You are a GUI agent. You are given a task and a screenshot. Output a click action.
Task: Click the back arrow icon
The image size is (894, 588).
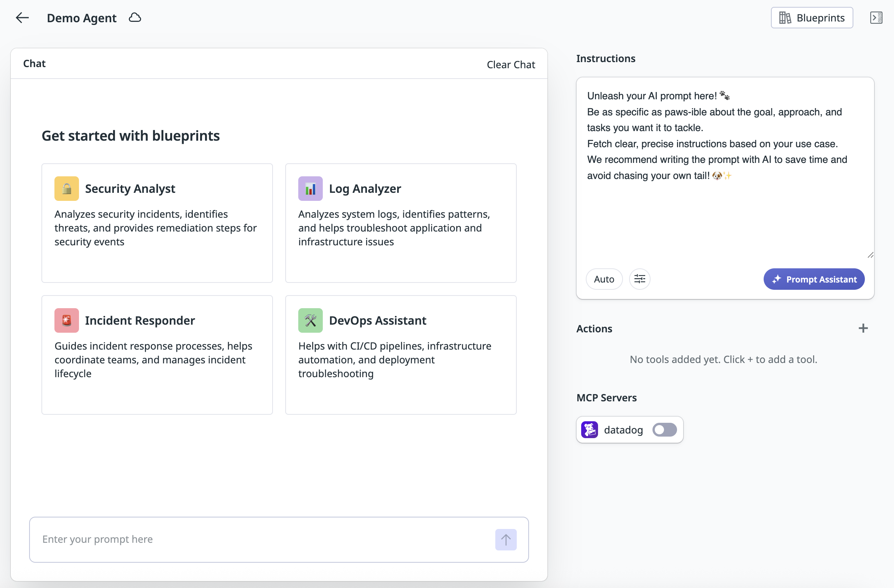click(x=22, y=18)
